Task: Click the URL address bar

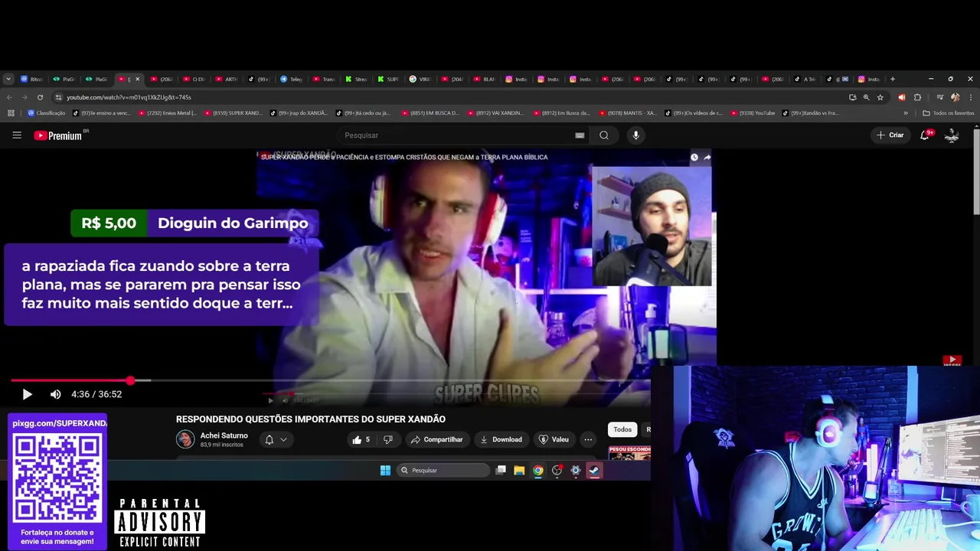Action: coord(452,97)
